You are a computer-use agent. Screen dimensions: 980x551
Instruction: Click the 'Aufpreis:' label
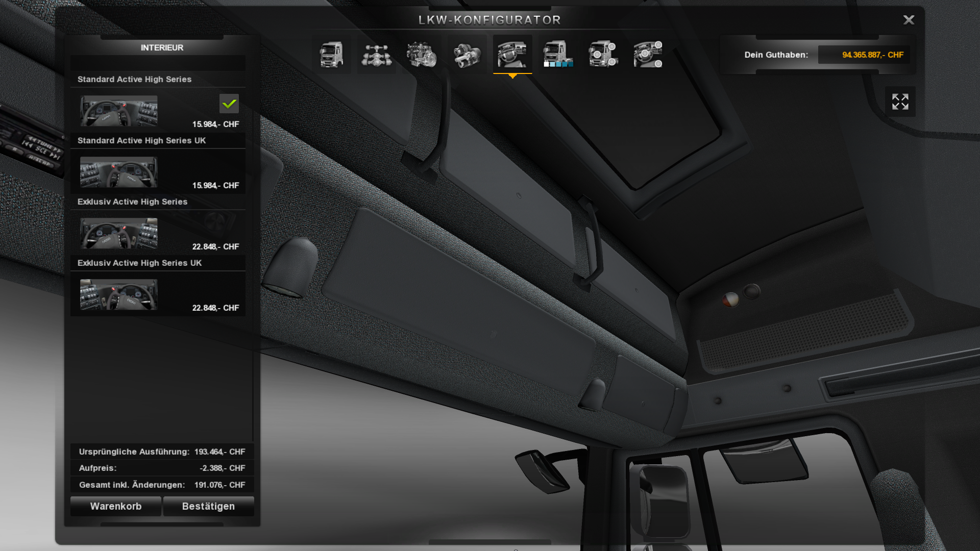point(98,468)
